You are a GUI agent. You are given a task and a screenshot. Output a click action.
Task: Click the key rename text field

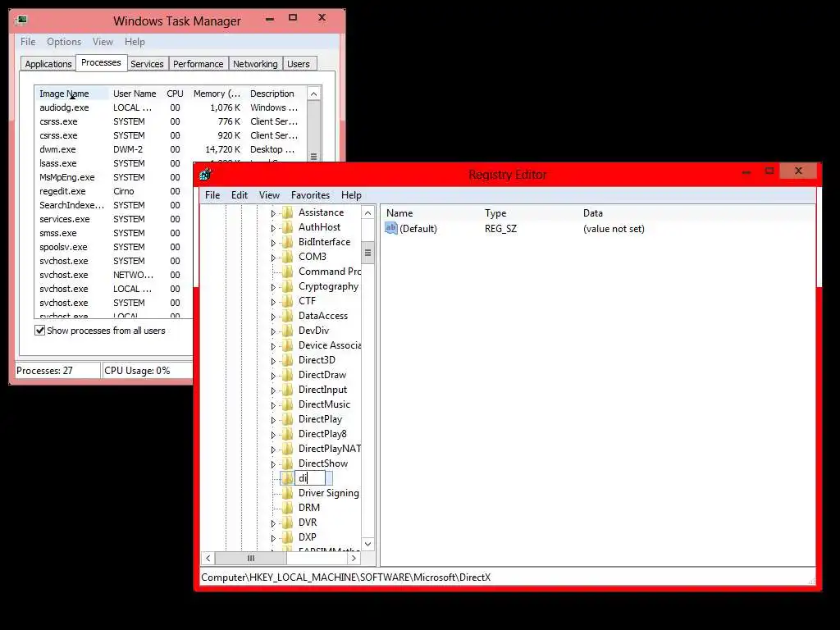[310, 478]
